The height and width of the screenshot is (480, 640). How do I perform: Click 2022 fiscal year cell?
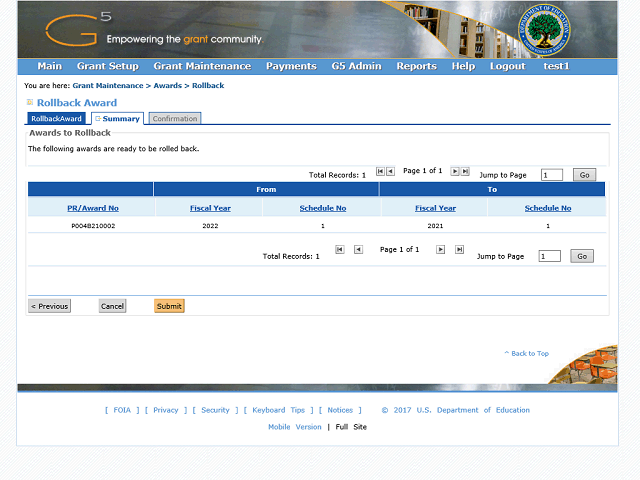pyautogui.click(x=210, y=226)
